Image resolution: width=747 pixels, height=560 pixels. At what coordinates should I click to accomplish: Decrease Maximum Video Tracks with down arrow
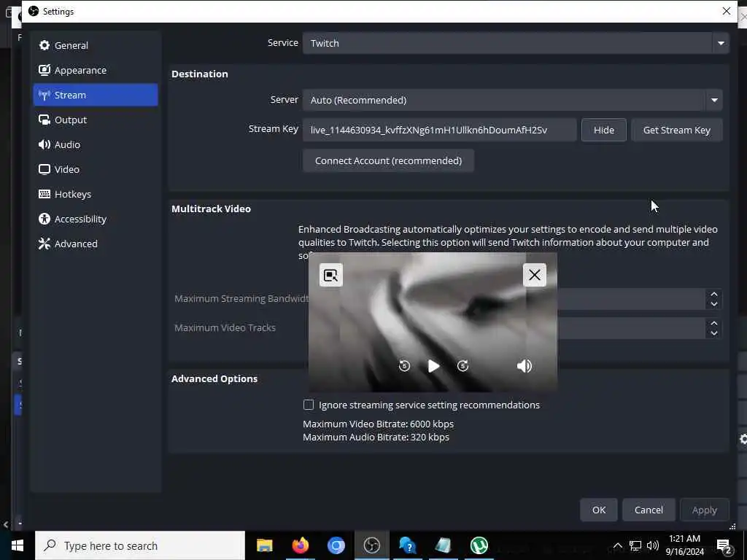(x=713, y=333)
